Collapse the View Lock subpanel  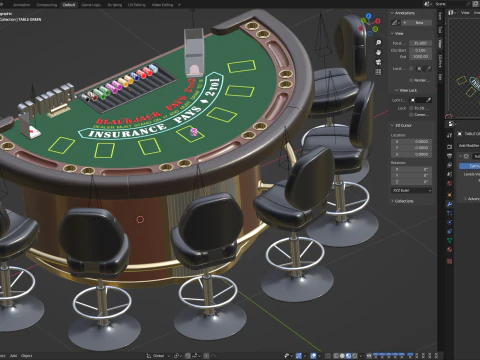[x=406, y=90]
